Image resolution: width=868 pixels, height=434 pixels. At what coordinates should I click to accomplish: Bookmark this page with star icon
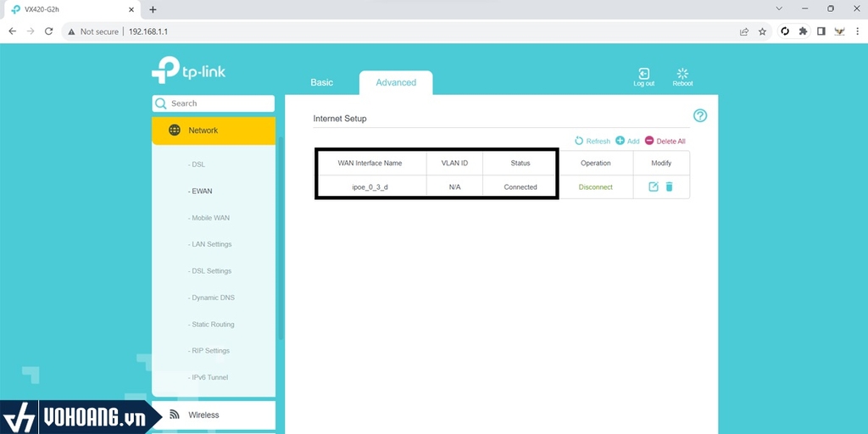tap(762, 31)
